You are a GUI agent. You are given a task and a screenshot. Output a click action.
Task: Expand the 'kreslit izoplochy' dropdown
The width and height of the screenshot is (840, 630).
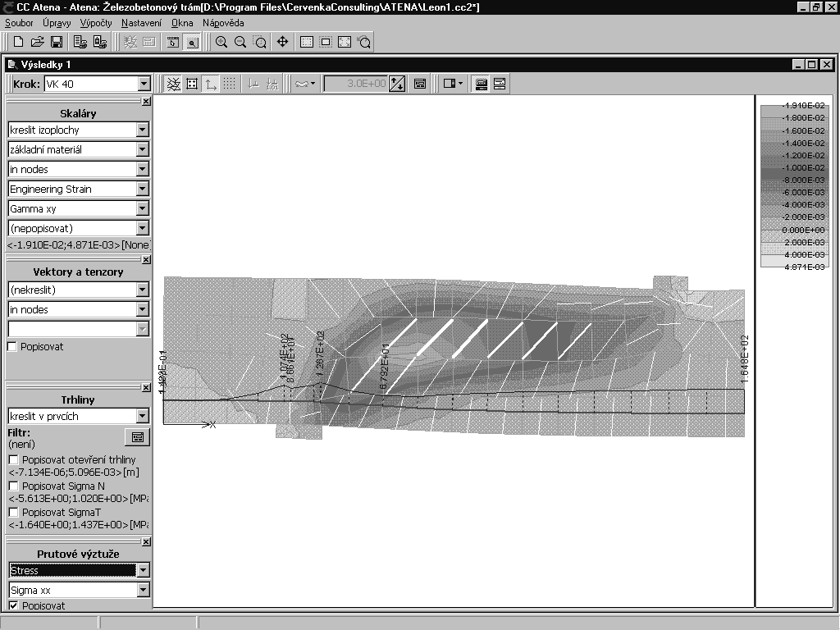click(x=142, y=130)
